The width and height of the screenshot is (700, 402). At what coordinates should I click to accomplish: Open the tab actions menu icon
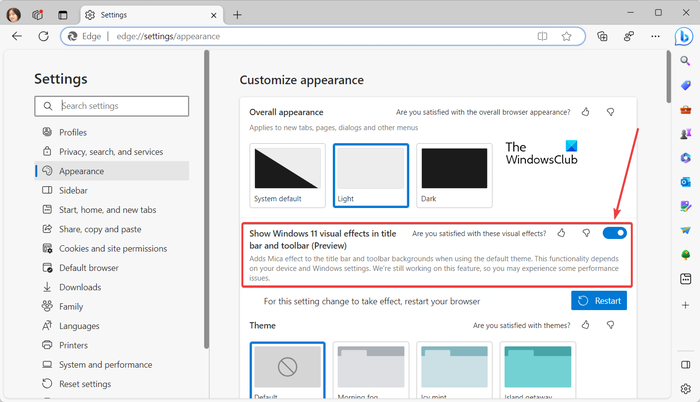point(63,15)
